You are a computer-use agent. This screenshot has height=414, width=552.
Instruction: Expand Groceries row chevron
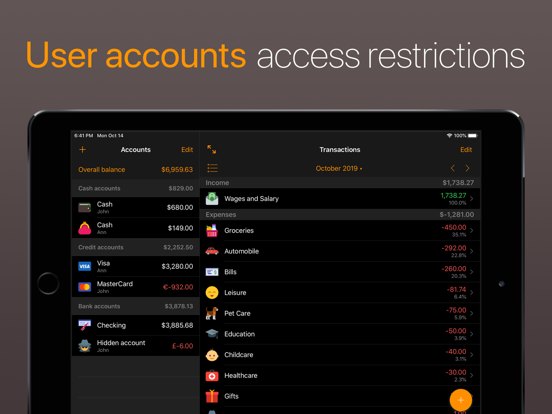click(x=472, y=231)
